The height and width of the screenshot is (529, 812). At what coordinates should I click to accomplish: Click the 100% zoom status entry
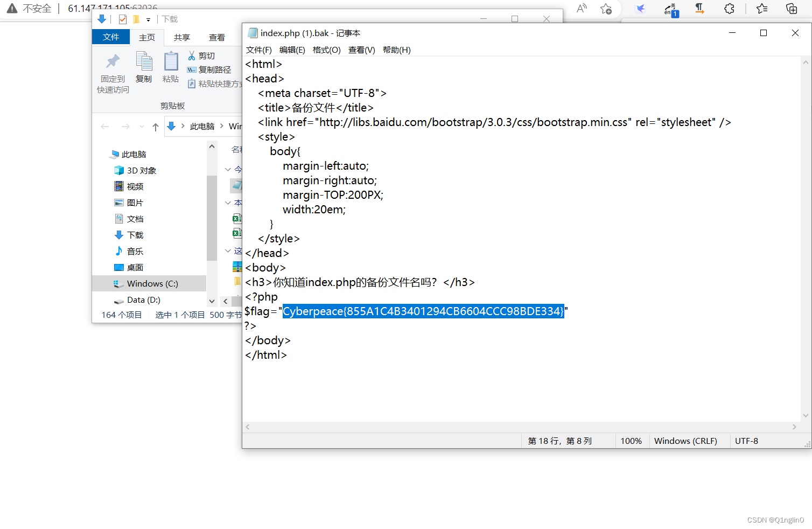coord(631,441)
